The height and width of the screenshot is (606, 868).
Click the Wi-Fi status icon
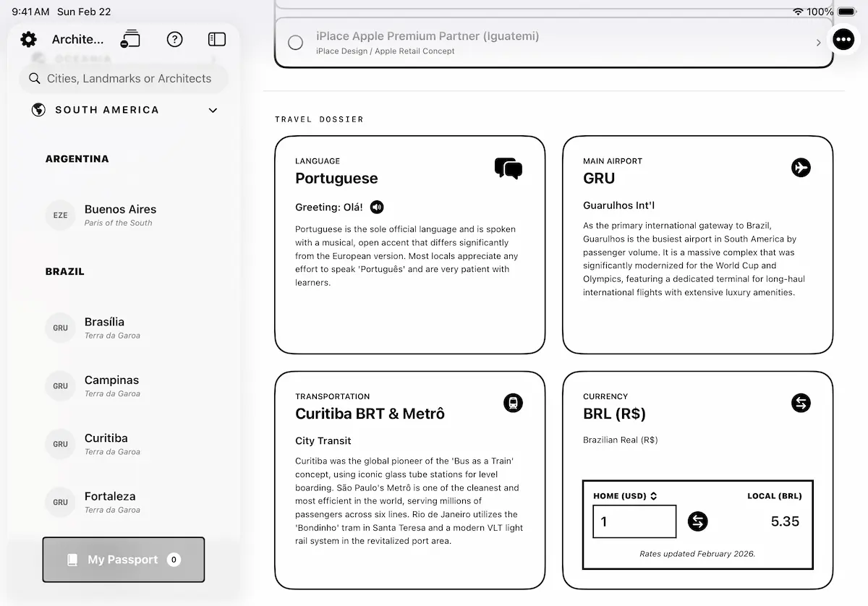click(798, 12)
